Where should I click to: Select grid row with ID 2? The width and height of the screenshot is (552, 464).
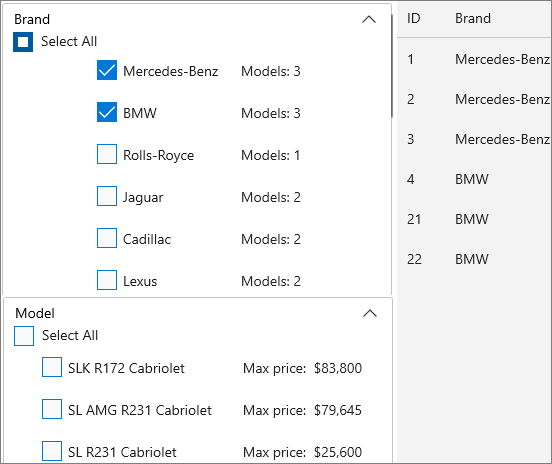tap(474, 99)
